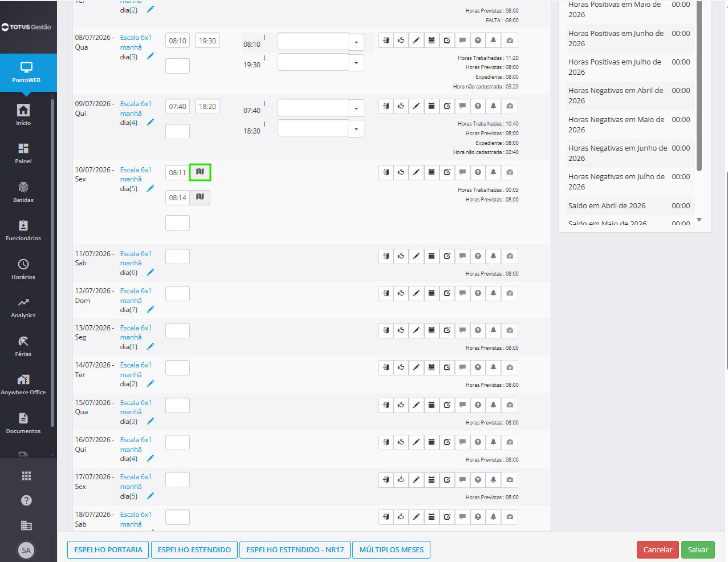
Task: Open Horários clock section
Action: [23, 269]
